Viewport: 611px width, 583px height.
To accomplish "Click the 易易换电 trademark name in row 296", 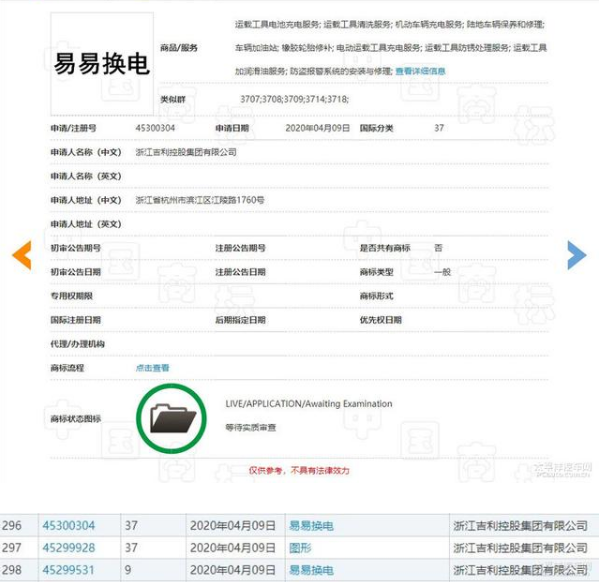I will pos(310,525).
